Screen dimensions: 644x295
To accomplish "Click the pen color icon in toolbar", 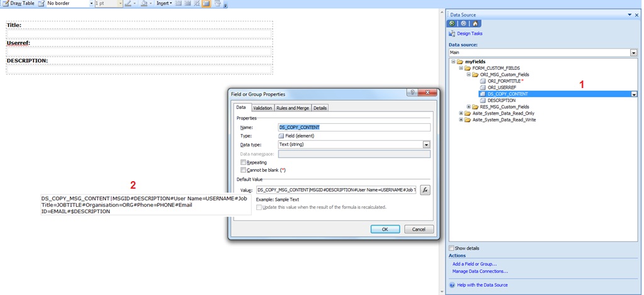I will tap(128, 3).
